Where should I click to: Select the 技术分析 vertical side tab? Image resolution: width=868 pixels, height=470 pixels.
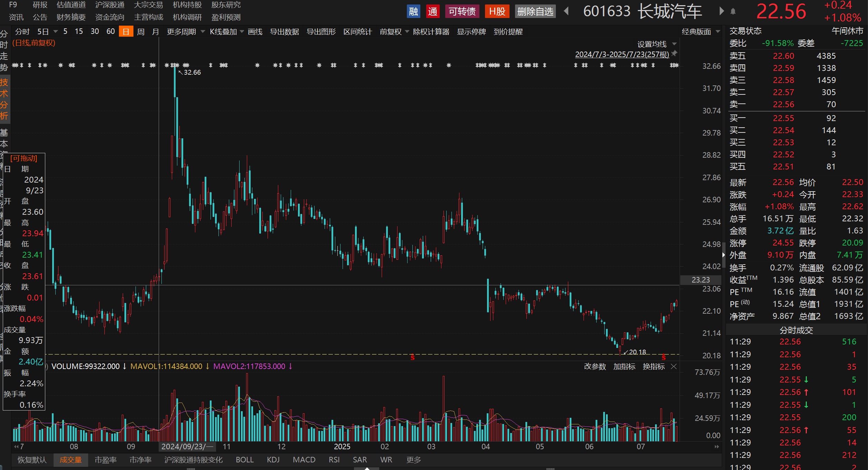[4, 99]
